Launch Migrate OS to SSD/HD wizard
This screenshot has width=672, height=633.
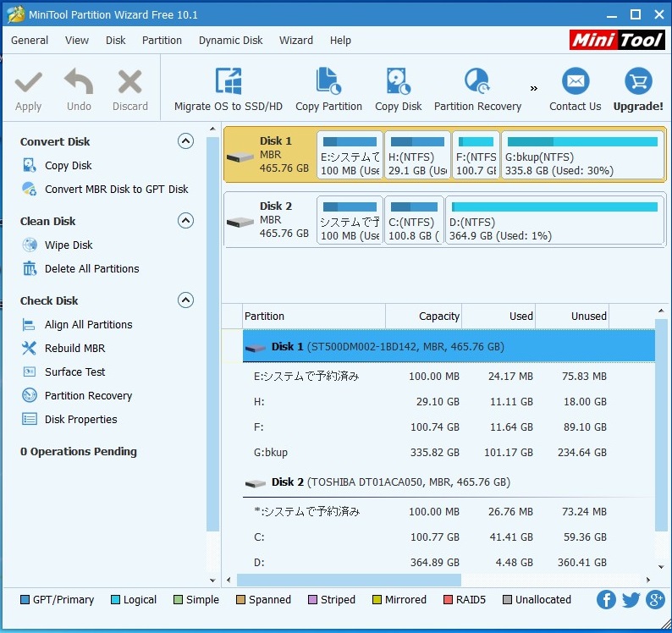point(228,90)
